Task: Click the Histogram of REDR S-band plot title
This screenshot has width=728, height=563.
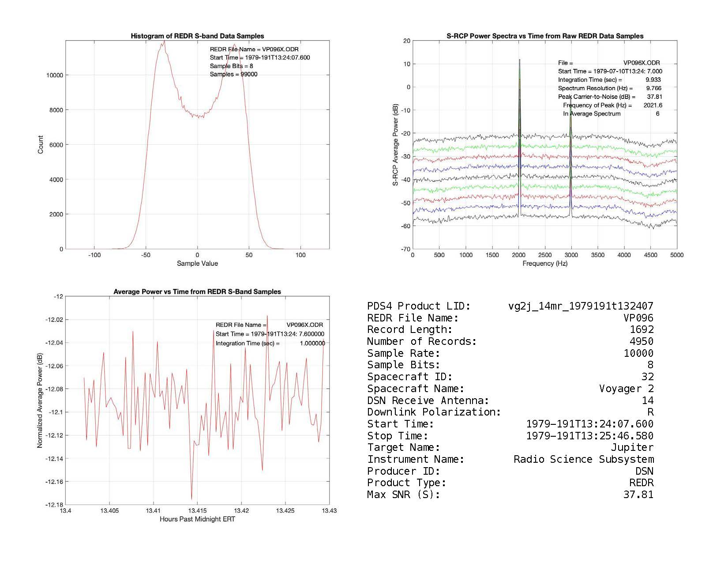Action: [x=197, y=36]
